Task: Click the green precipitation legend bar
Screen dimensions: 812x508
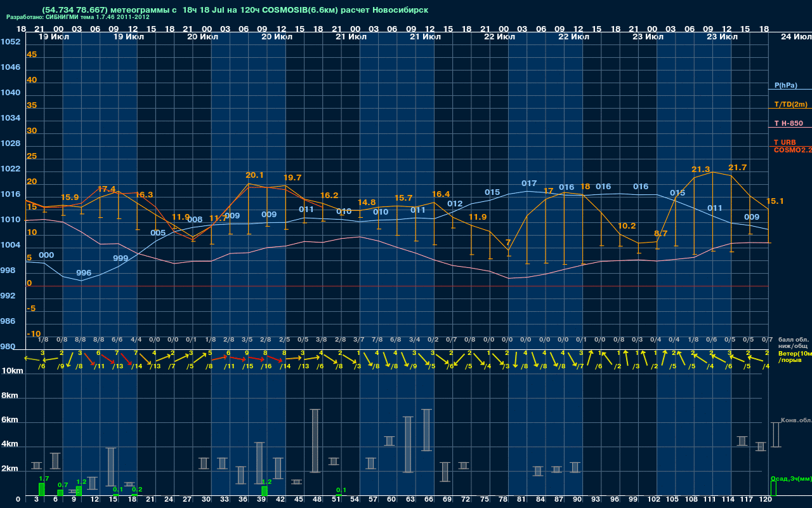Action: coord(773,489)
